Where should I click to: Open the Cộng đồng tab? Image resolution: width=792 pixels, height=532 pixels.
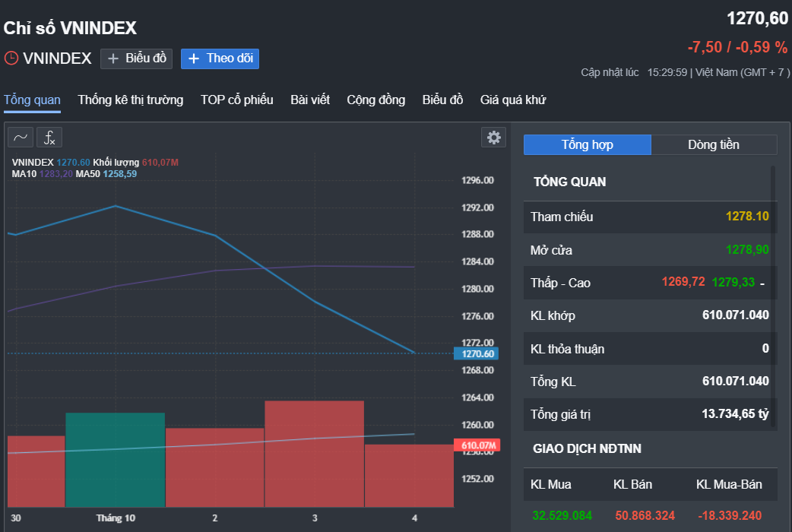click(x=375, y=100)
